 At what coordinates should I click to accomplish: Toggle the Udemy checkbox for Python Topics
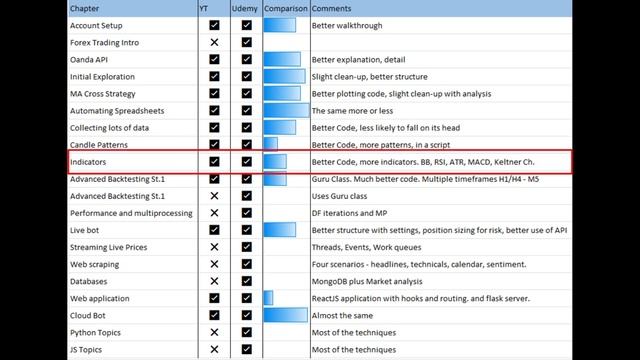[x=247, y=332]
